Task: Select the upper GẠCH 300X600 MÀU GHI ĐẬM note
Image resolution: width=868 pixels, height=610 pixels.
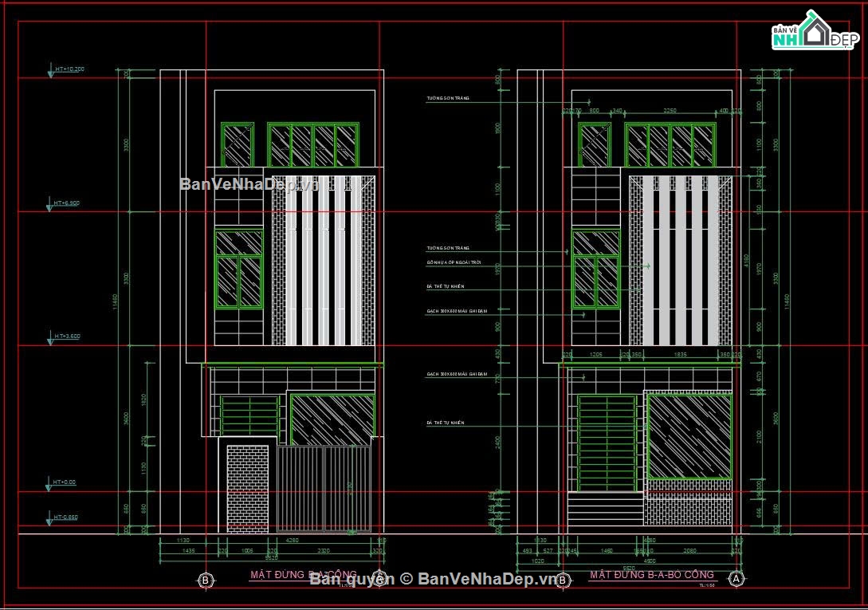Action: coord(457,311)
